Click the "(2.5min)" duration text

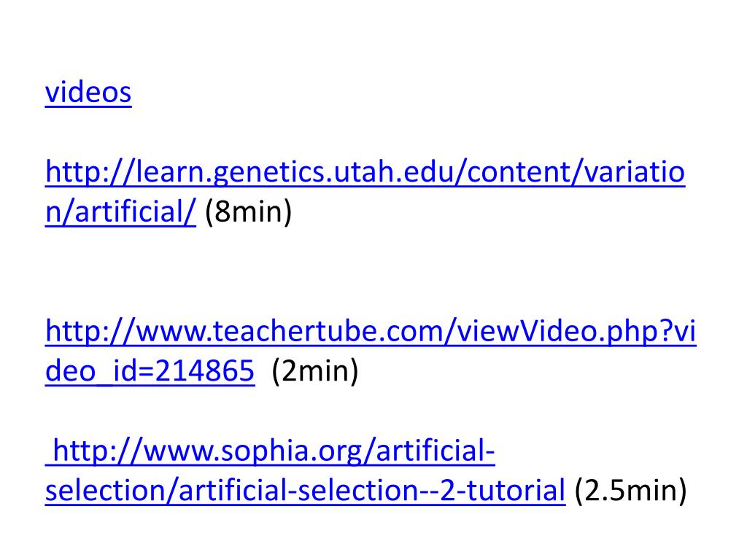(x=631, y=490)
